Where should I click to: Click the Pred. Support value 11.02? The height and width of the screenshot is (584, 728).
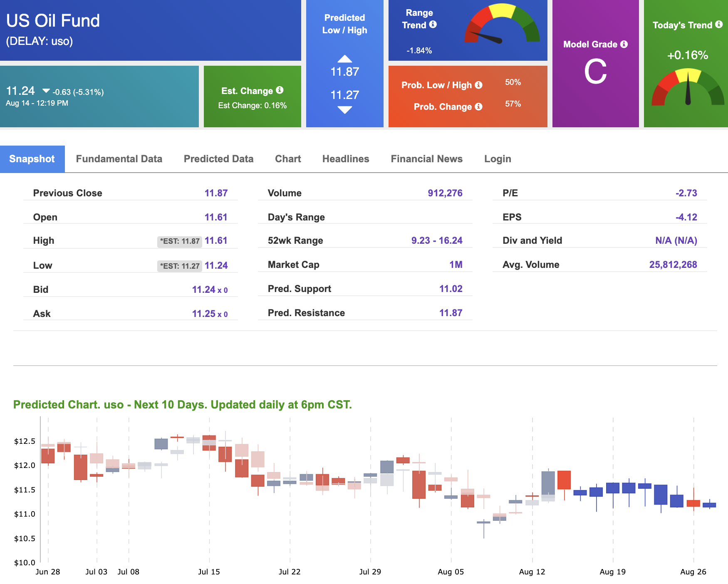[x=451, y=289]
